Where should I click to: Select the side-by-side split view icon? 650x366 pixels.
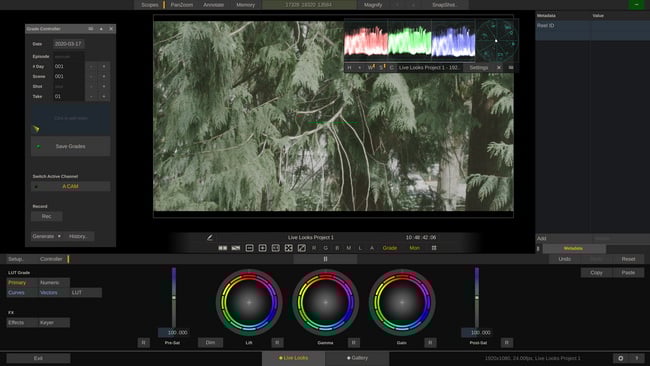coord(223,248)
